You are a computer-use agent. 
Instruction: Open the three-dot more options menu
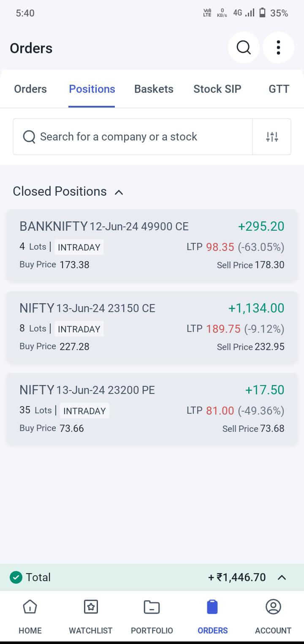278,48
